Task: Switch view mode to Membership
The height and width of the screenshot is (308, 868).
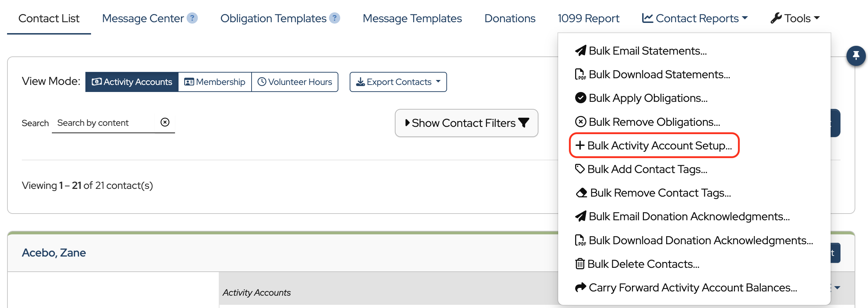Action: [215, 82]
